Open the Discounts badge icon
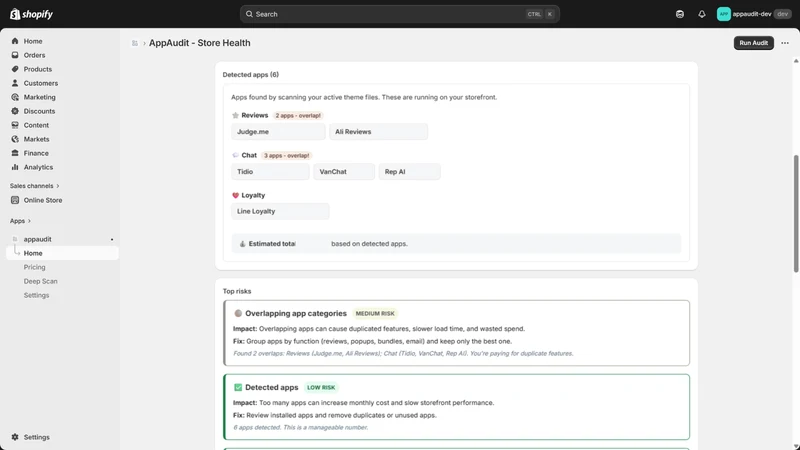 (x=15, y=111)
